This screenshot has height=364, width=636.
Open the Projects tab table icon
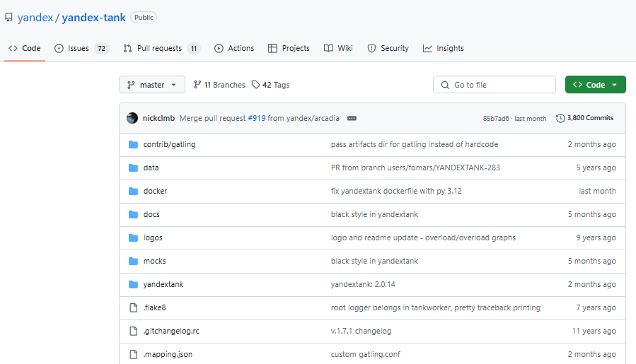pos(272,48)
